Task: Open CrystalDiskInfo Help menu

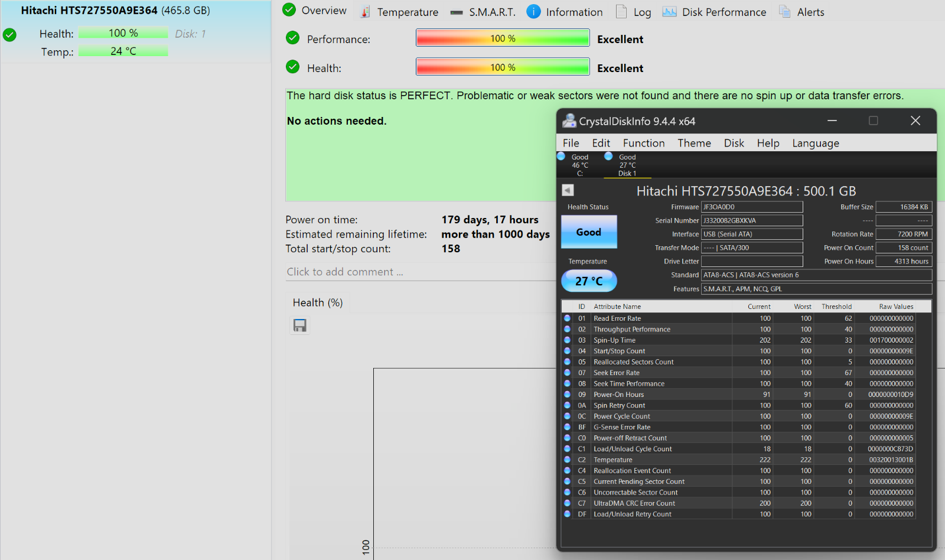Action: click(768, 143)
